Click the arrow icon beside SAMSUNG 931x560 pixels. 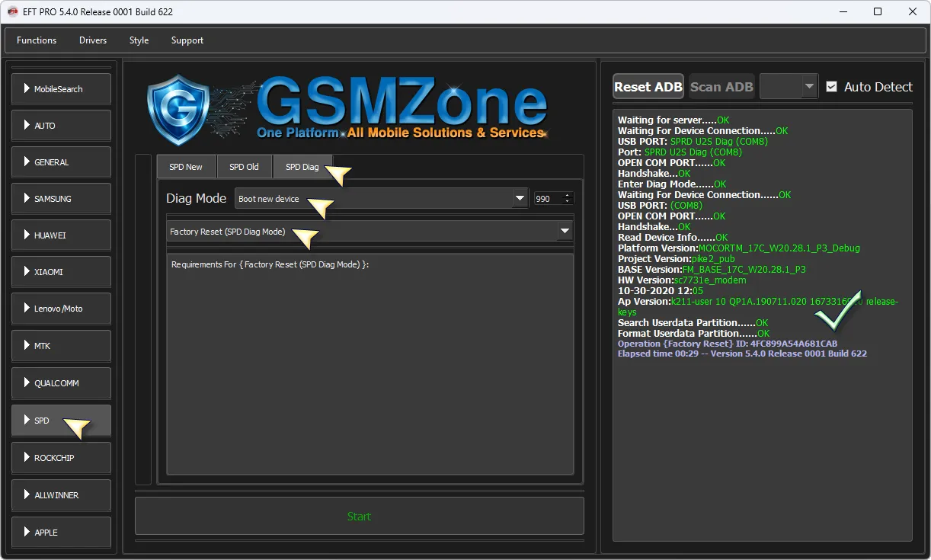[27, 198]
